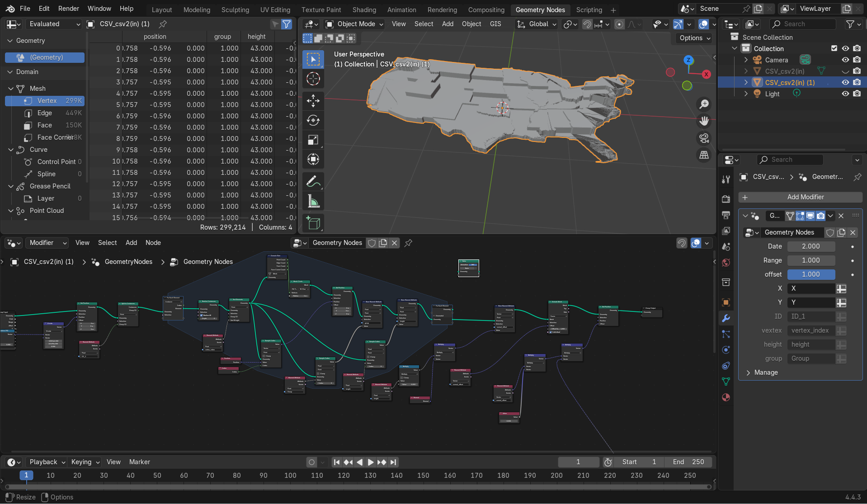Click the Add Modifier button
Screen dimensions: 867x504
point(800,197)
